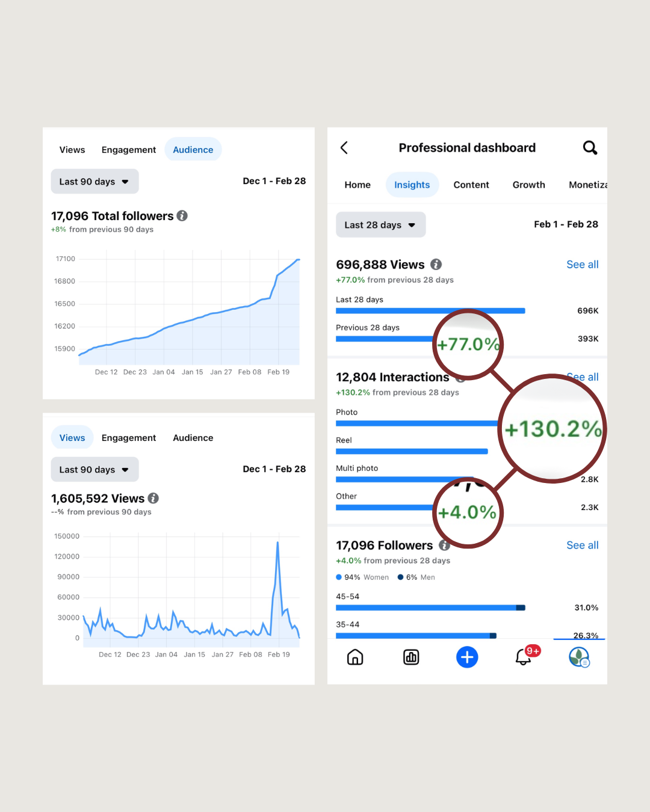This screenshot has height=812, width=650.
Task: Select the Audience tab in the top panel
Action: tap(193, 149)
